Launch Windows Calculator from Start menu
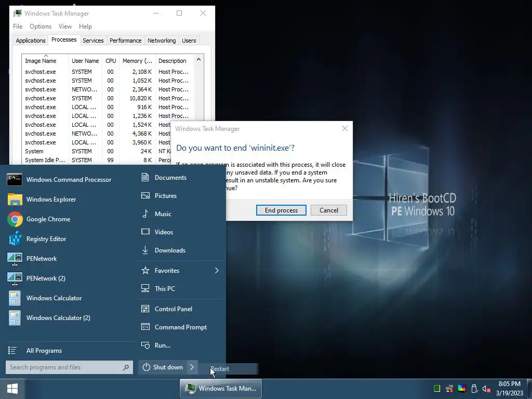The width and height of the screenshot is (532, 399). (68, 298)
